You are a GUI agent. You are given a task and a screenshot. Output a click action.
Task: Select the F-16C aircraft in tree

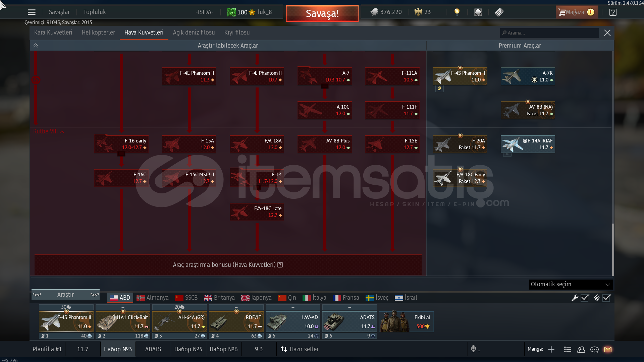[121, 178]
